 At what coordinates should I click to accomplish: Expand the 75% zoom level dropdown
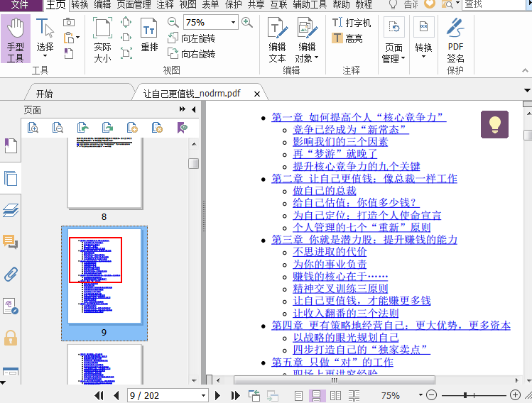coord(232,23)
